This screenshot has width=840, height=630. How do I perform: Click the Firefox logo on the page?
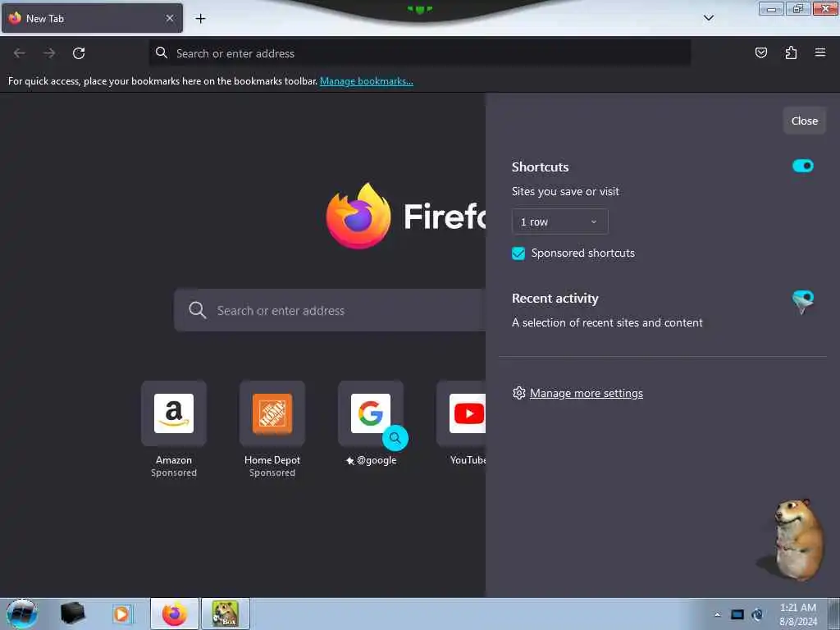point(358,216)
